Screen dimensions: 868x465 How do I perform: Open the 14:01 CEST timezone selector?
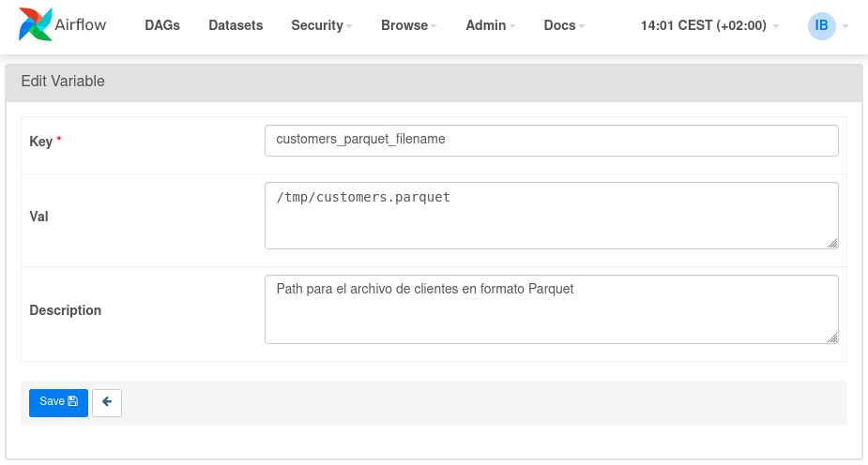709,25
